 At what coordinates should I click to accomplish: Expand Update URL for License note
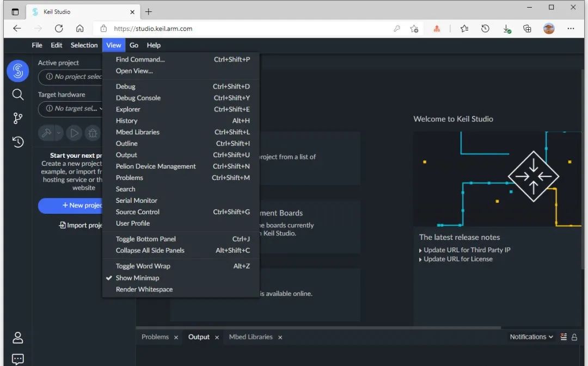pos(456,259)
